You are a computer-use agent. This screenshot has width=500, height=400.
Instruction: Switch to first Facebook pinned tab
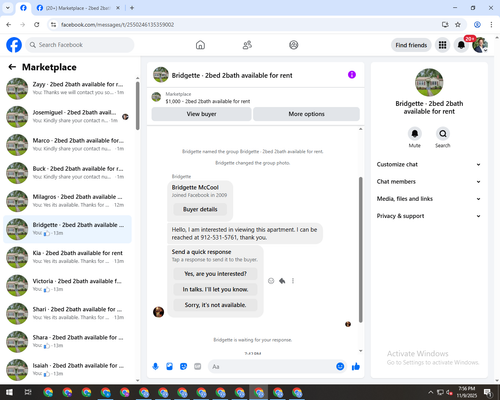pyautogui.click(x=23, y=8)
